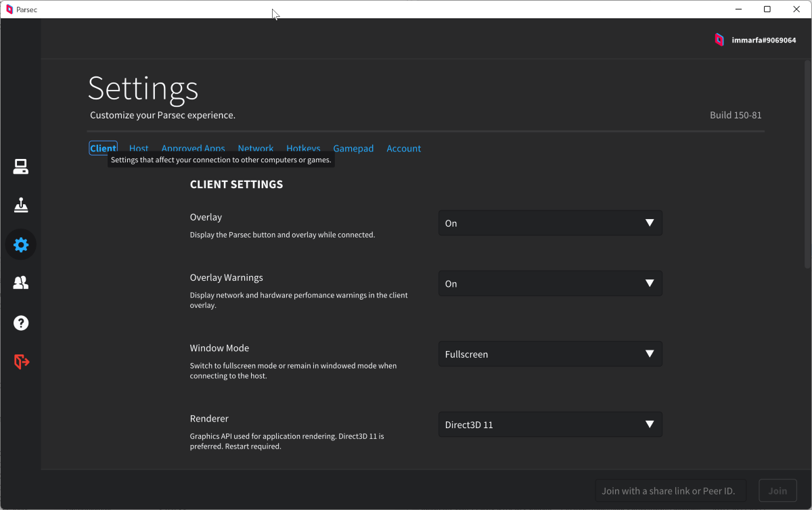This screenshot has width=812, height=510.
Task: Expand the Overlay dropdown
Action: point(550,223)
